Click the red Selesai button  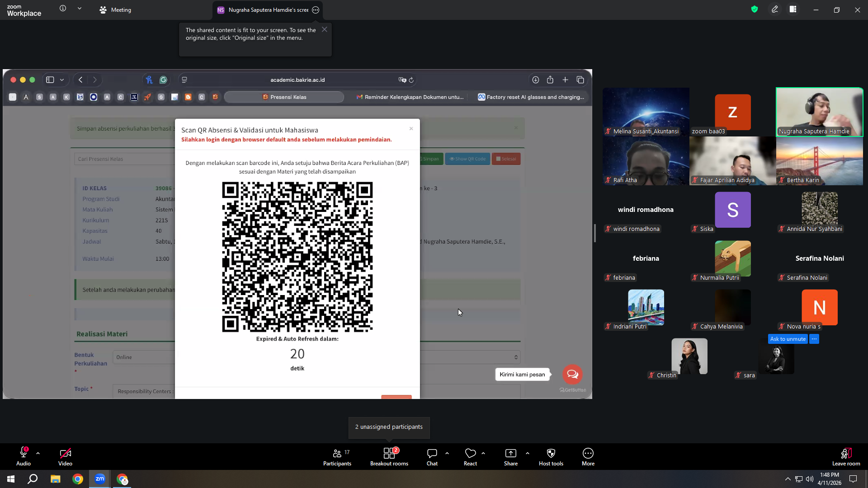pos(506,159)
